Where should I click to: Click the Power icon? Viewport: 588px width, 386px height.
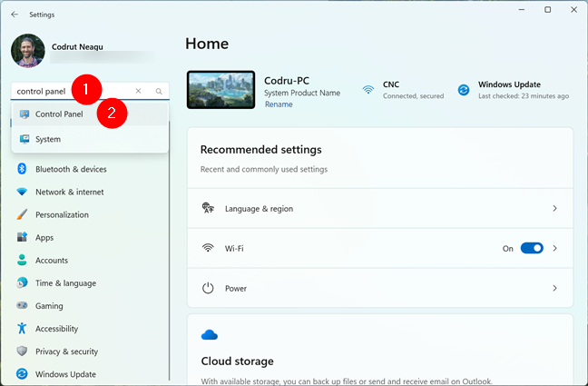tap(208, 288)
